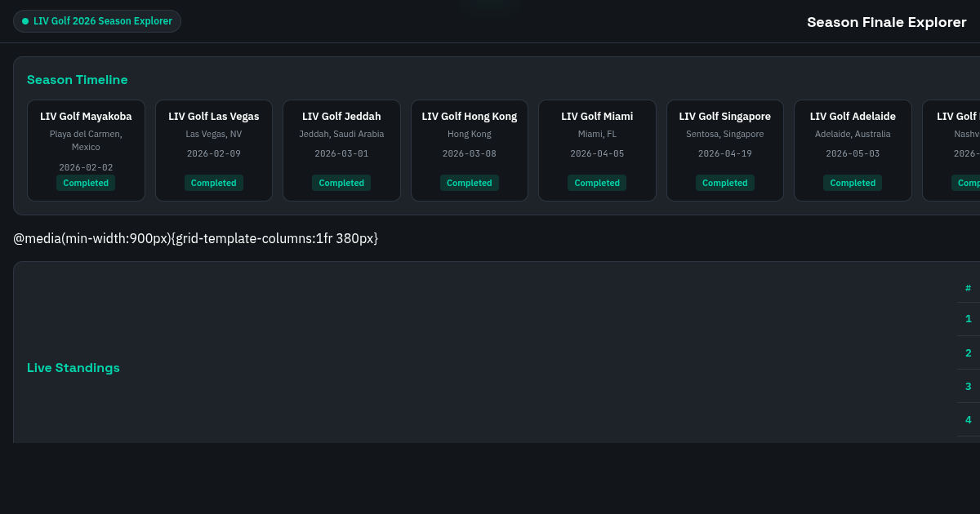Click the Completed badge on the Miami card
This screenshot has width=980, height=514.
pos(597,183)
